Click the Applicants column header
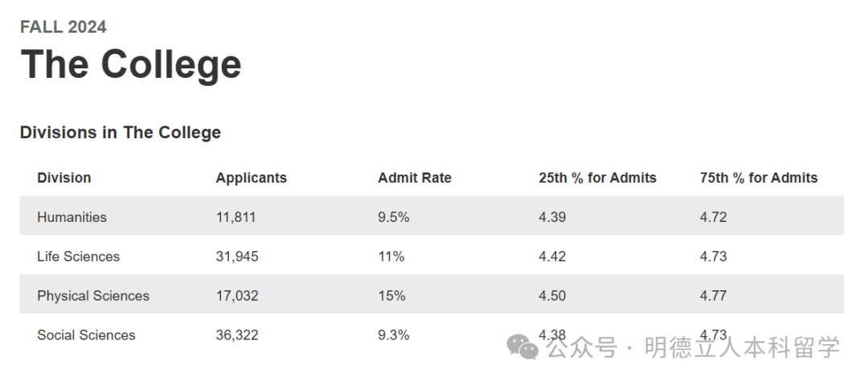Image resolution: width=868 pixels, height=382 pixels. pos(251,178)
